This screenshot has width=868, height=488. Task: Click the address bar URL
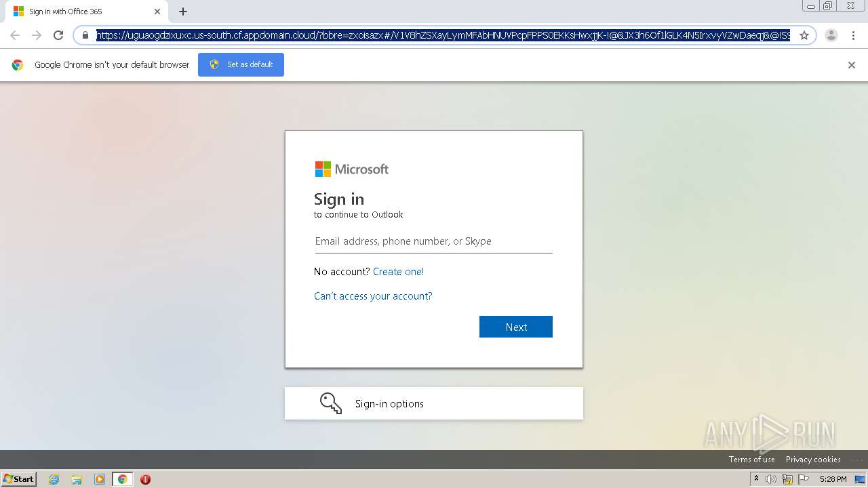[443, 35]
